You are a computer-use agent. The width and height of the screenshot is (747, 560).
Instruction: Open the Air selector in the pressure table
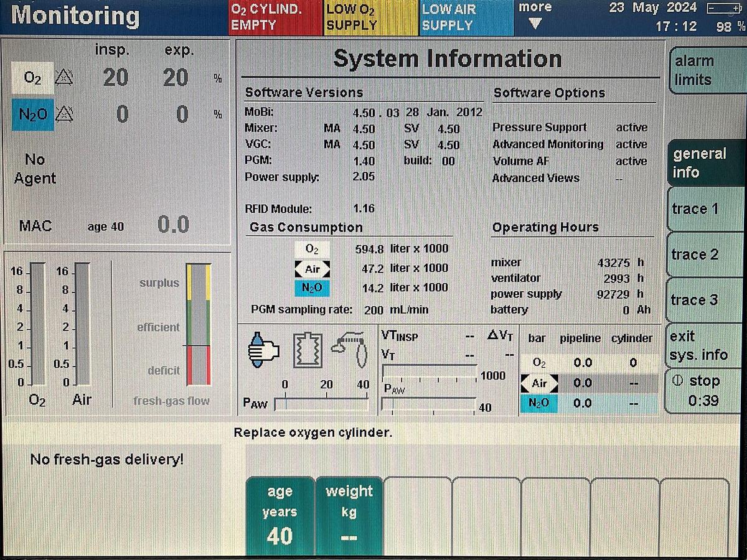(539, 384)
